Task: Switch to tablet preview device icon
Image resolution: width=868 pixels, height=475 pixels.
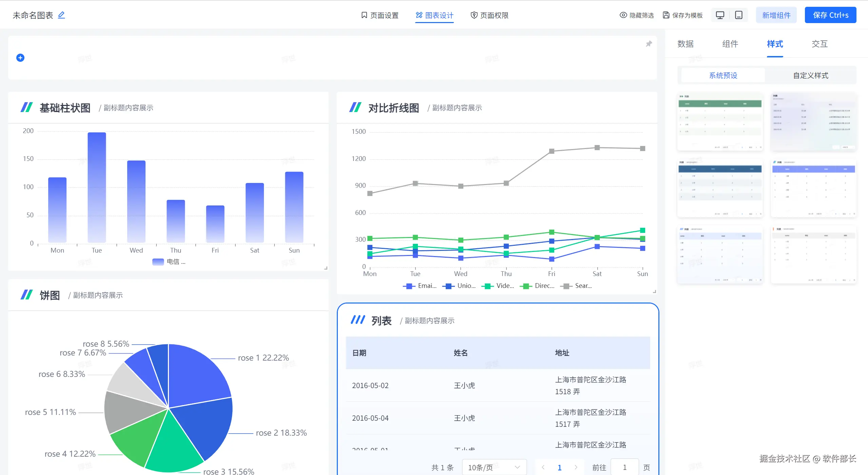Action: pos(738,15)
